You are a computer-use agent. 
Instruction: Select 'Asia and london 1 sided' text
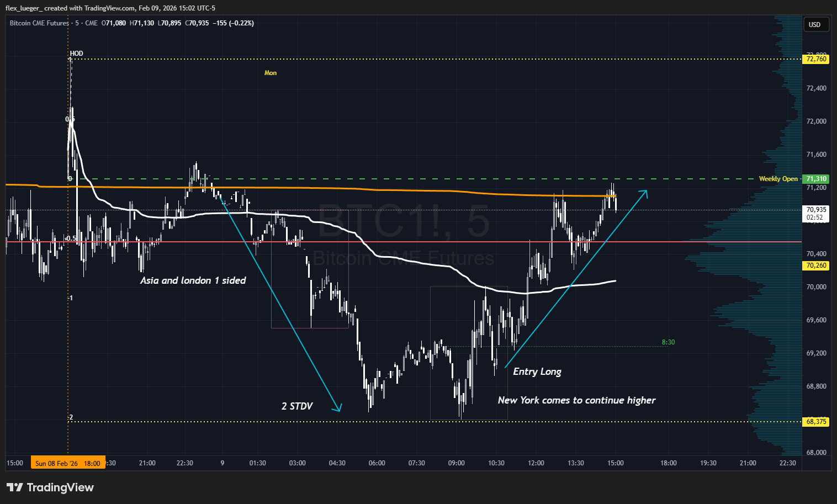pos(193,280)
